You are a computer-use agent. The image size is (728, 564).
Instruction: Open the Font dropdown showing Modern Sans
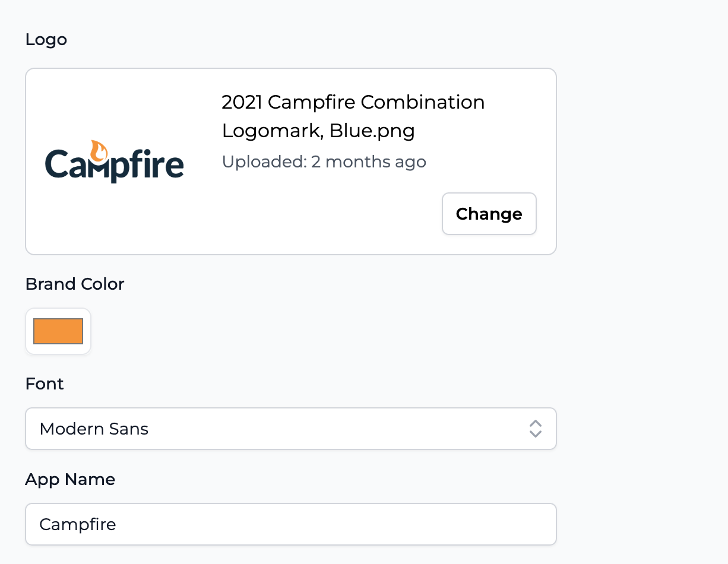(x=291, y=429)
